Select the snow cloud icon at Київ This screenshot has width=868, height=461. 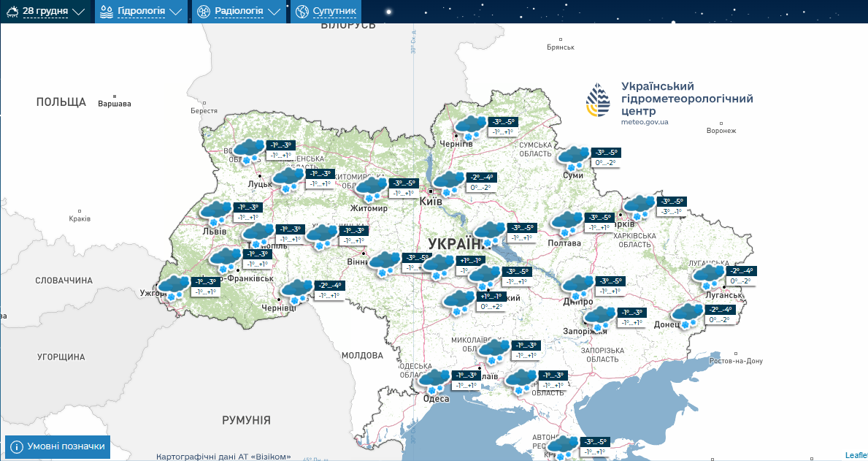click(x=449, y=182)
